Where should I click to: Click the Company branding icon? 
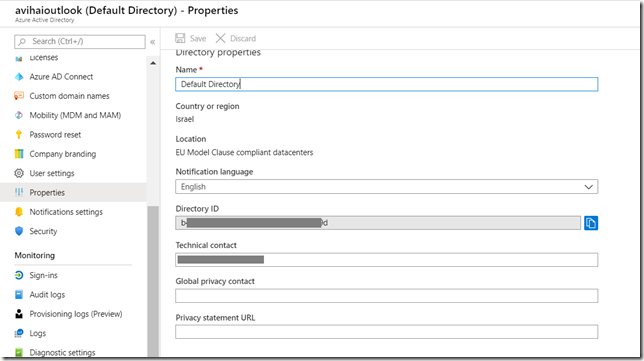pos(19,154)
